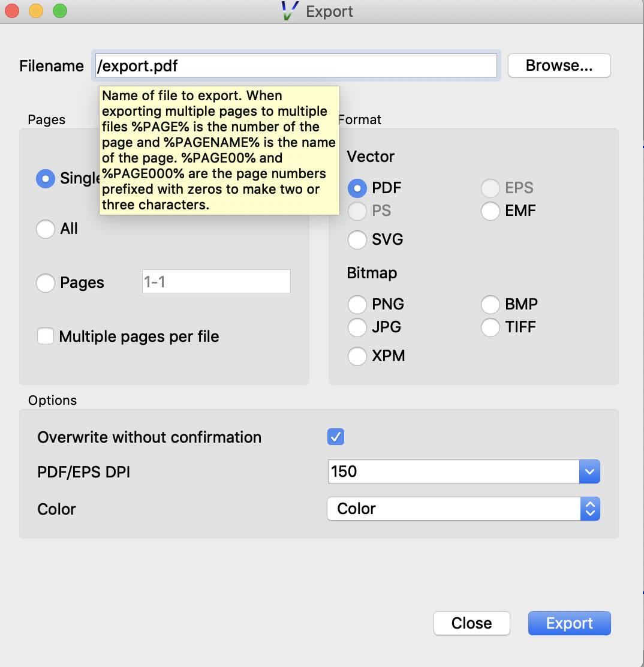Select EMF vector format
The height and width of the screenshot is (667, 644).
click(x=490, y=211)
